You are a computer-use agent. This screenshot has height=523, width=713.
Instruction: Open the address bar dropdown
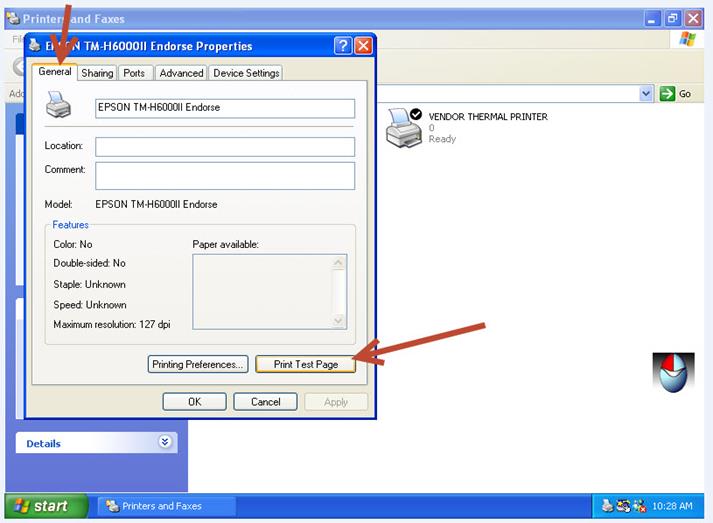[646, 94]
